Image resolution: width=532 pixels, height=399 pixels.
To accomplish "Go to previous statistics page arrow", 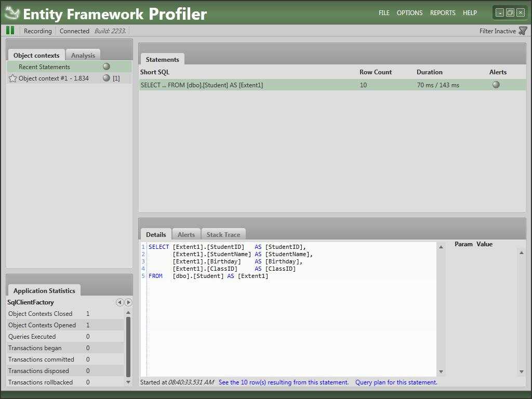I will pyautogui.click(x=119, y=302).
